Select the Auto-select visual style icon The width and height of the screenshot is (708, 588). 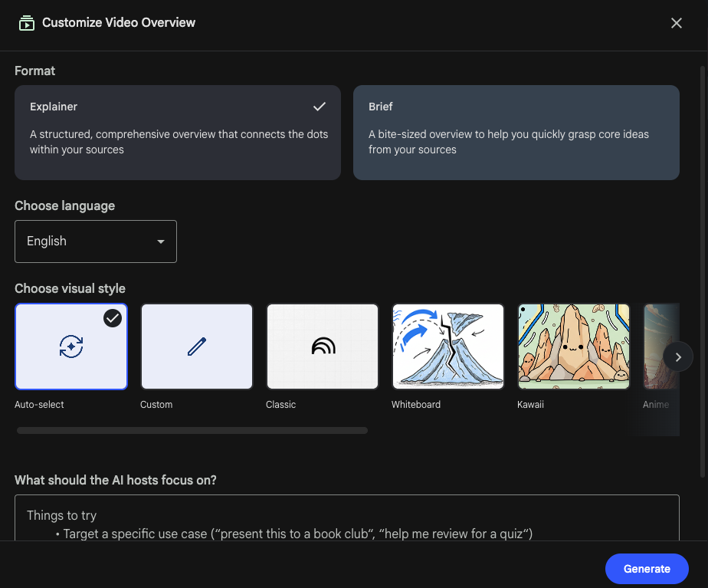click(x=71, y=347)
